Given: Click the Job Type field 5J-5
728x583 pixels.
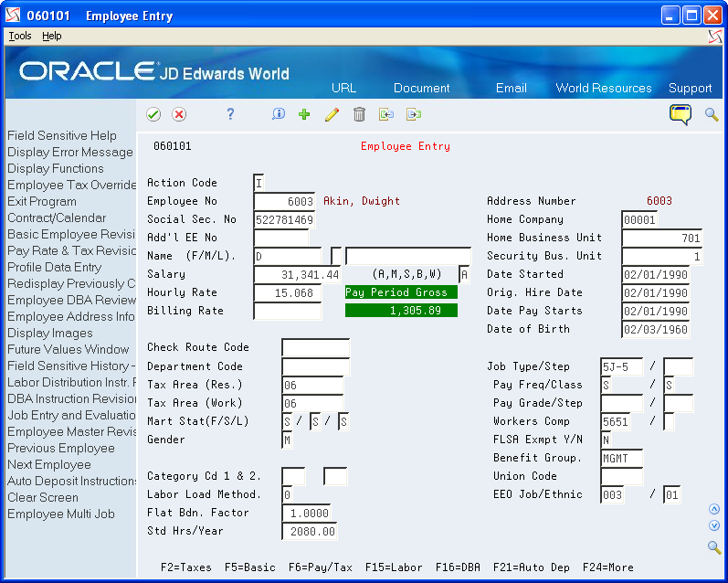Looking at the screenshot, I should 622,367.
